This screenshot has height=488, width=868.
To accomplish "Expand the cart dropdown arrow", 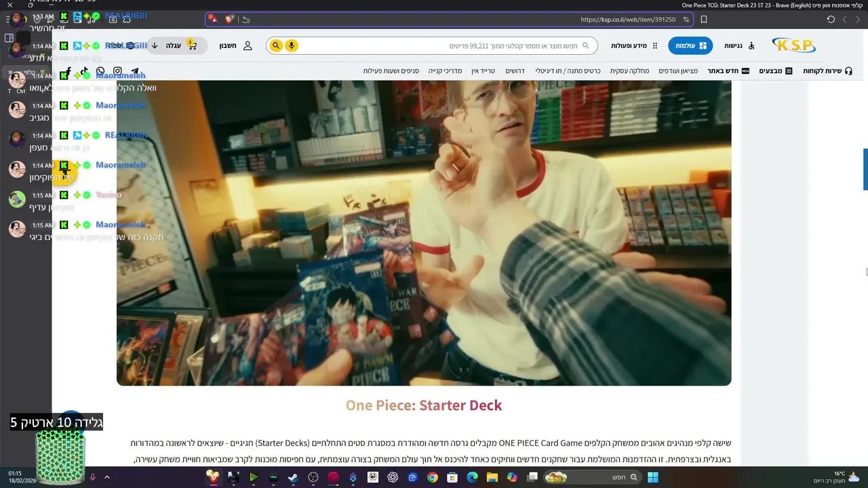I will pos(155,45).
